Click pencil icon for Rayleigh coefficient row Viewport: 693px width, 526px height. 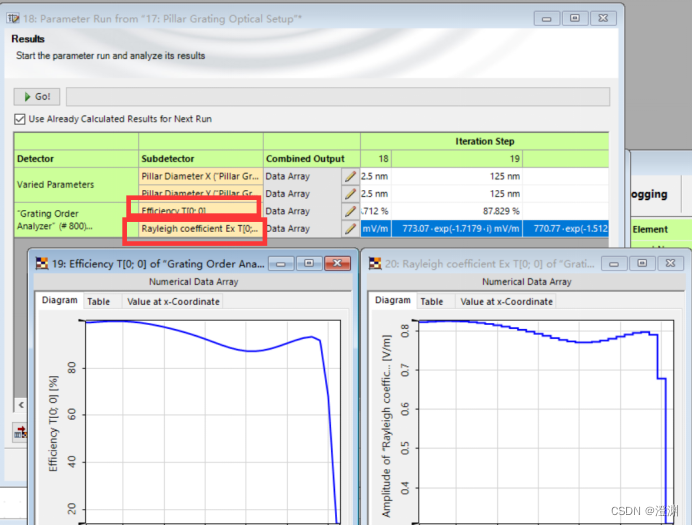point(350,229)
